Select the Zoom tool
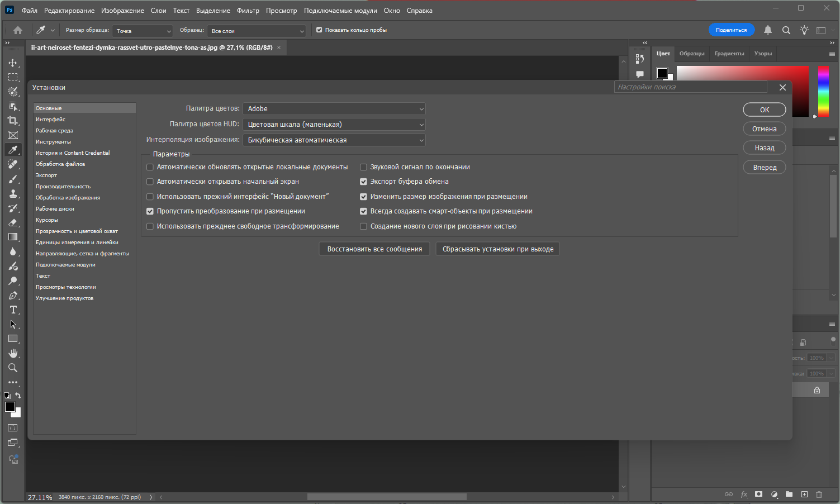840x504 pixels. click(x=13, y=368)
